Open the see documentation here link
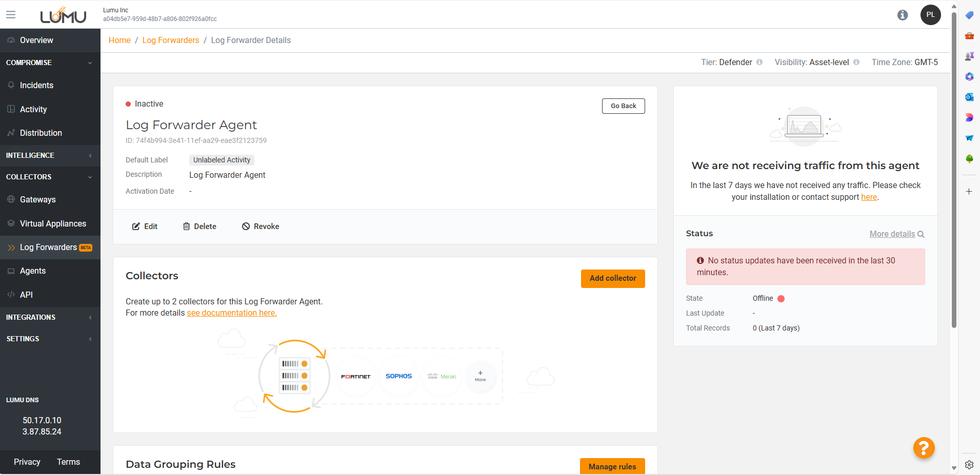The width and height of the screenshot is (980, 475). [x=232, y=313]
